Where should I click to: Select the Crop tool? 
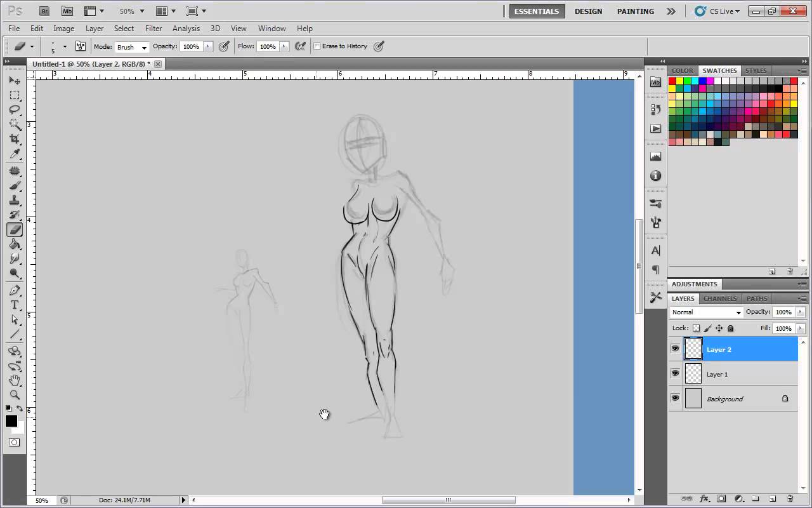pyautogui.click(x=15, y=139)
